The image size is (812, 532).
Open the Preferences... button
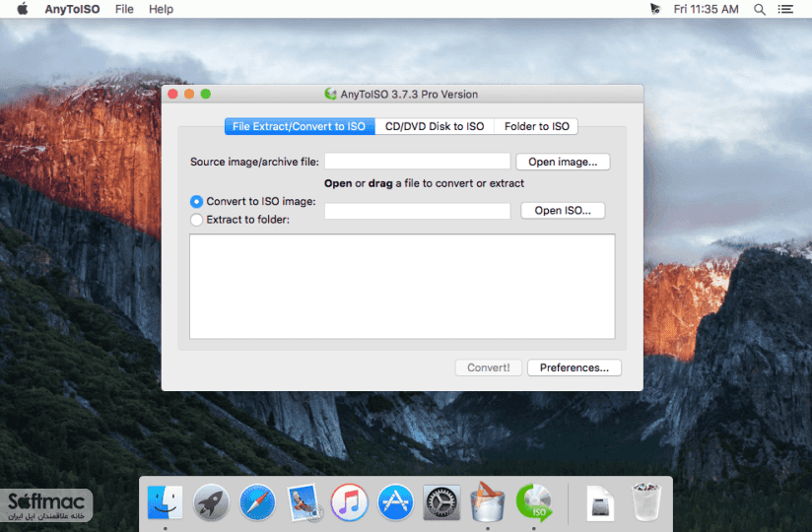575,367
